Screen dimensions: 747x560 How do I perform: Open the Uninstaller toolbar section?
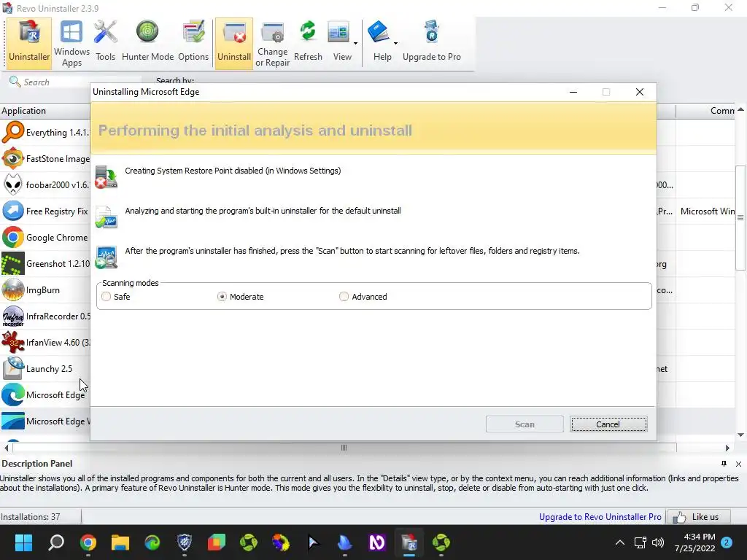[x=29, y=44]
